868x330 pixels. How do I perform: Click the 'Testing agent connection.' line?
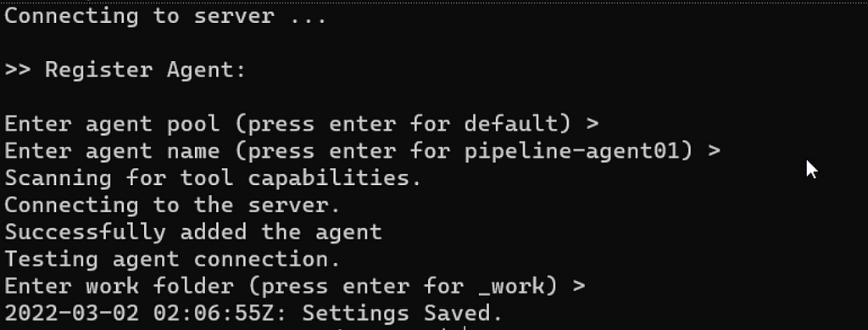(172, 259)
